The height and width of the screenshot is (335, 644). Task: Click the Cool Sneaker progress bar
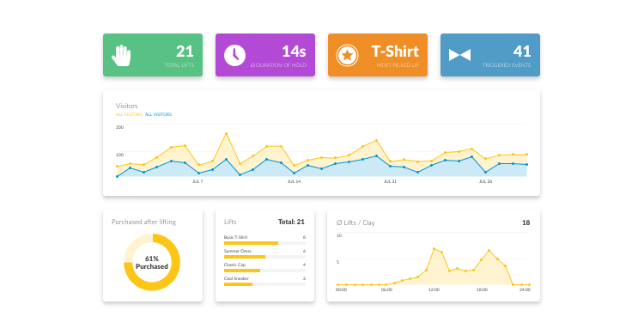tap(264, 284)
